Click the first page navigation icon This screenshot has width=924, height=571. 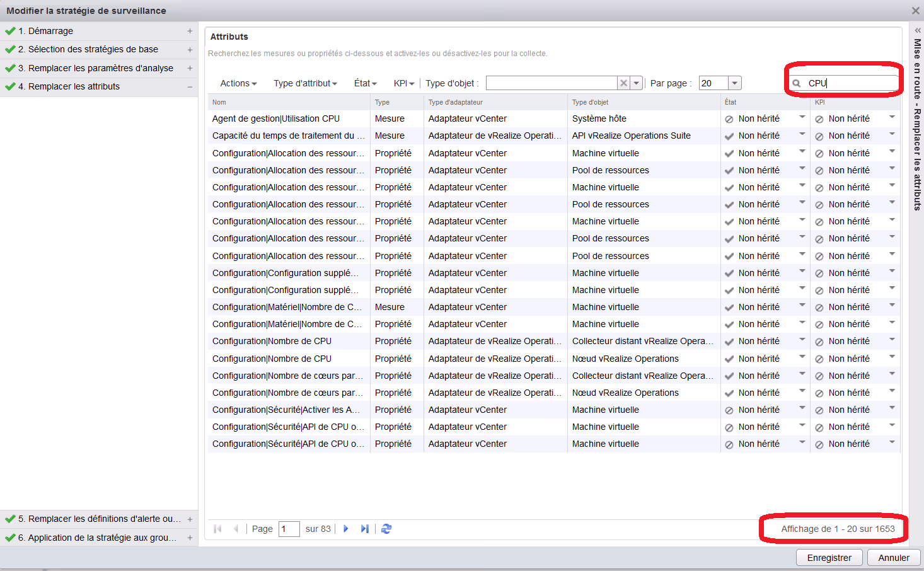pyautogui.click(x=217, y=529)
